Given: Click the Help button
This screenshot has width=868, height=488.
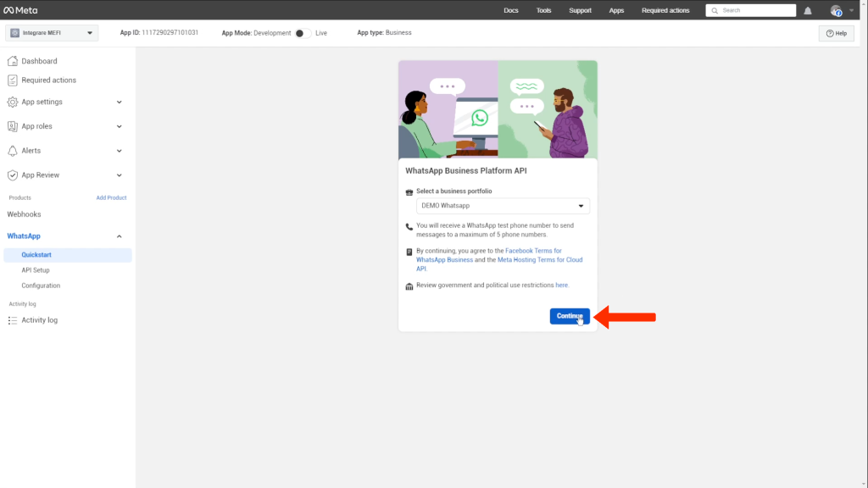Looking at the screenshot, I should point(837,33).
